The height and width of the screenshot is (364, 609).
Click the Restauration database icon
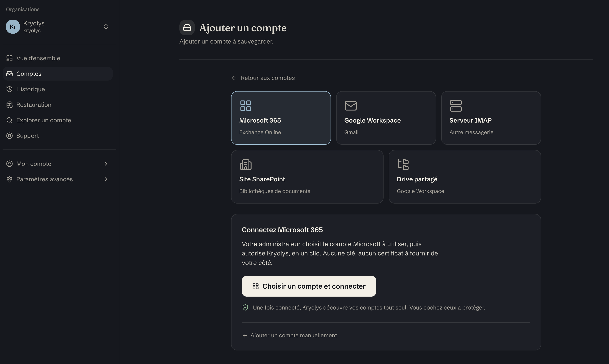[9, 105]
